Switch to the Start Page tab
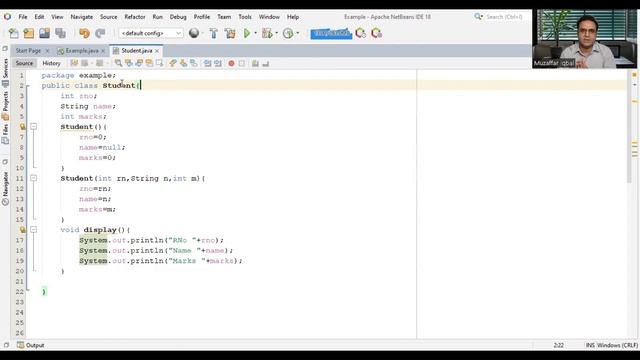The height and width of the screenshot is (360, 640). coord(28,51)
